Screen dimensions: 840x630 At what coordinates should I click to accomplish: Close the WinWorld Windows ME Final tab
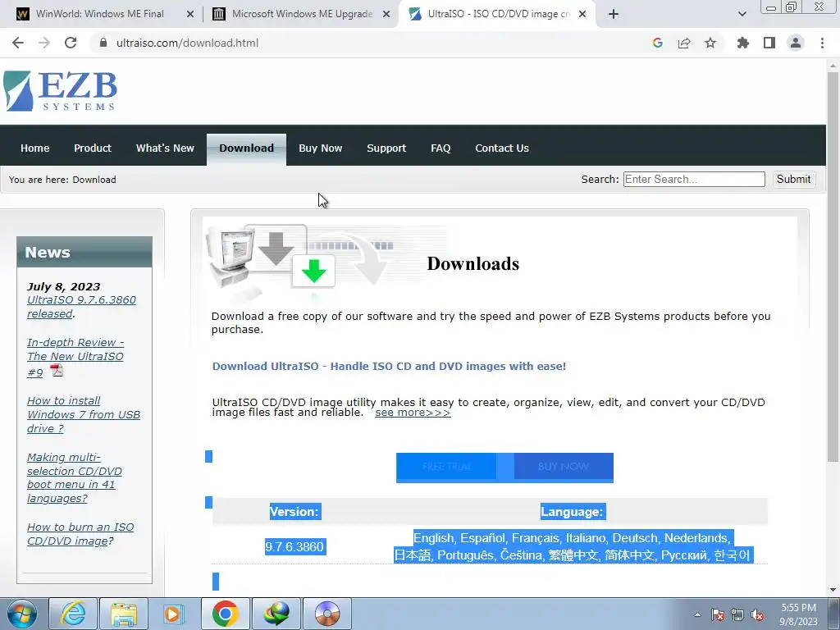190,15
